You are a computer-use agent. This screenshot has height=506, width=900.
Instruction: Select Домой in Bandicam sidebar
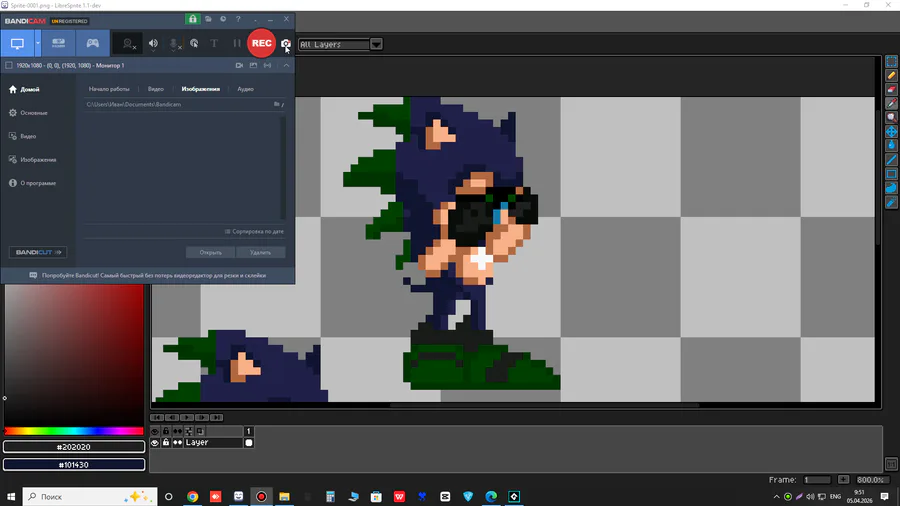click(24, 89)
